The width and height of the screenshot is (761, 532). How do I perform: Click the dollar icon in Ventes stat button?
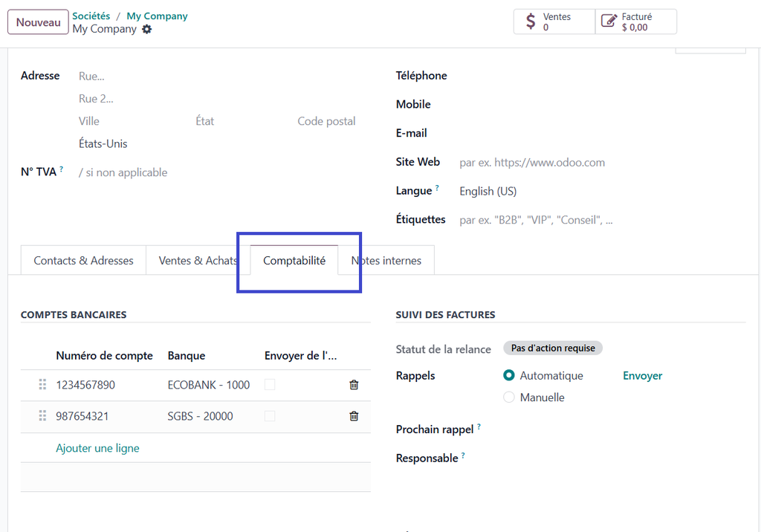click(x=531, y=22)
